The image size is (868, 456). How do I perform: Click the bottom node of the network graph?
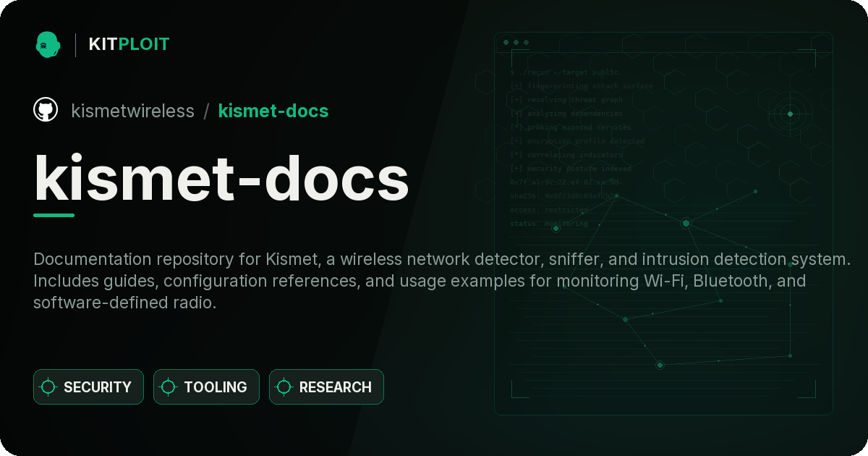[x=660, y=365]
